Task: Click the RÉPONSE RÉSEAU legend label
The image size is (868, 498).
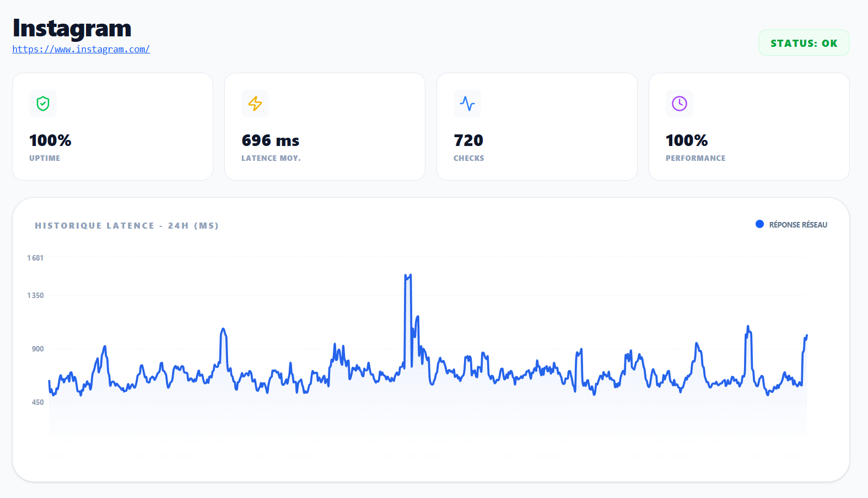Action: pyautogui.click(x=798, y=225)
